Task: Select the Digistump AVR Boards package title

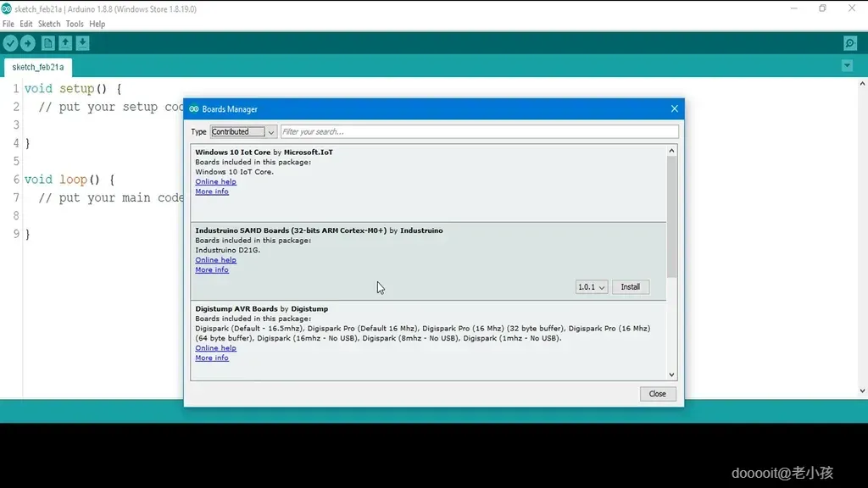Action: (x=261, y=308)
